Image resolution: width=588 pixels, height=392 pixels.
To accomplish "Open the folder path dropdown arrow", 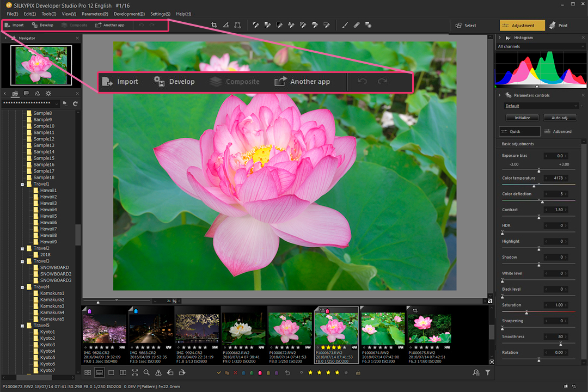I will (x=57, y=103).
